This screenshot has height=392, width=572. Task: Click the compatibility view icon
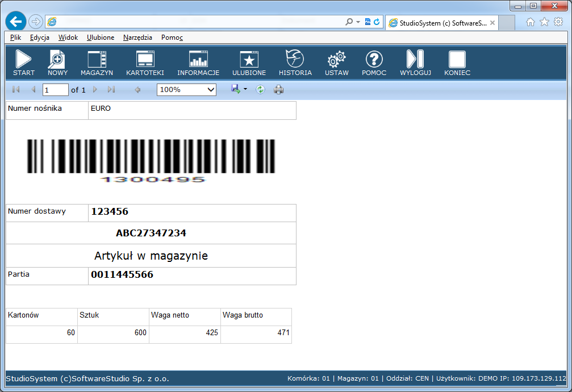click(368, 22)
